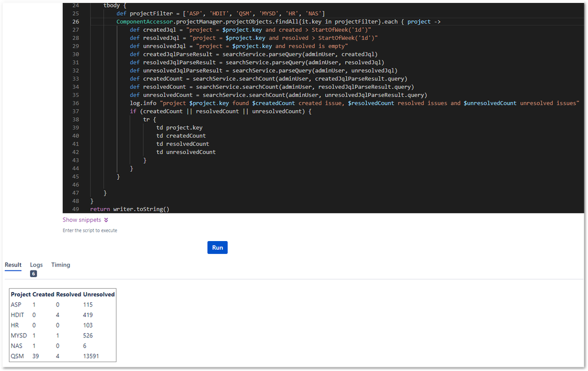Click unresolved value 526 in MYSD row
Image resolution: width=588 pixels, height=371 pixels.
coord(88,335)
